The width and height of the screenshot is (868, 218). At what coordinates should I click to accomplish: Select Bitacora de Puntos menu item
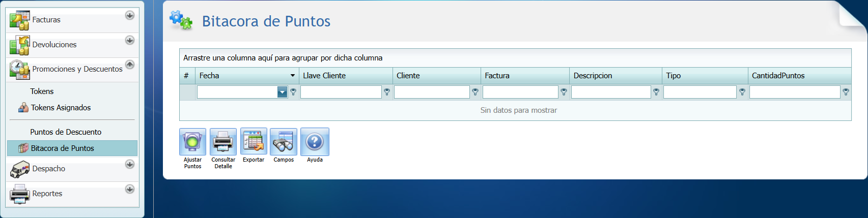tap(72, 148)
